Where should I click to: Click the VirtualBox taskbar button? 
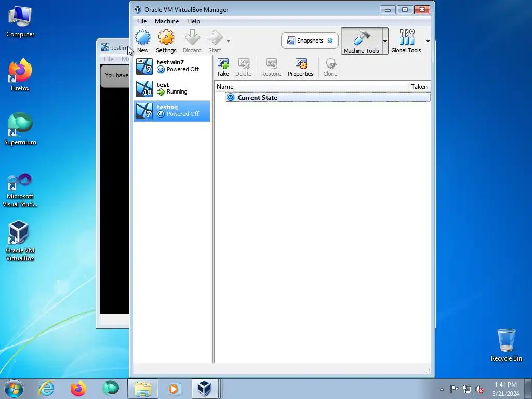coord(205,389)
